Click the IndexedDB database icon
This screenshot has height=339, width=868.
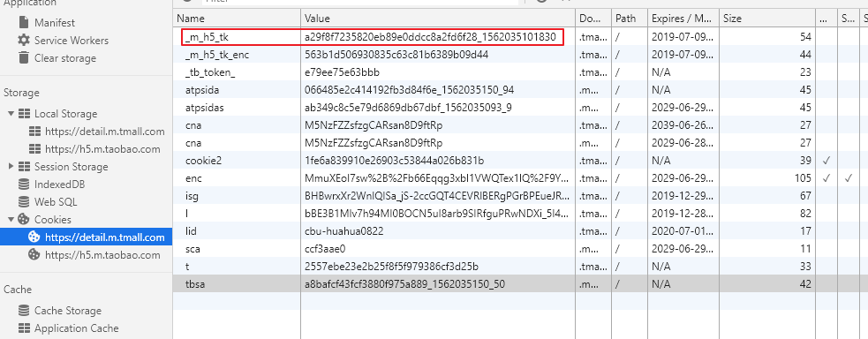click(24, 184)
